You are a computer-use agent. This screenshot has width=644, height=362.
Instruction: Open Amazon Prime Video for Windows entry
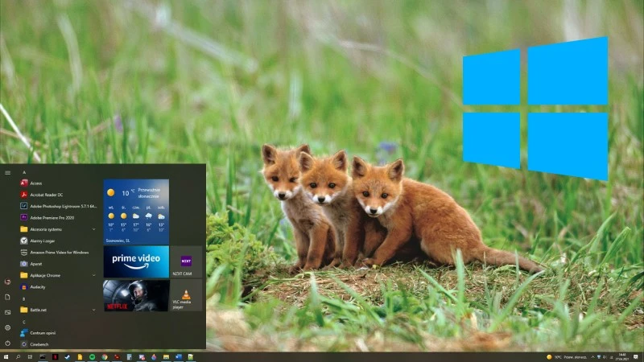click(57, 253)
